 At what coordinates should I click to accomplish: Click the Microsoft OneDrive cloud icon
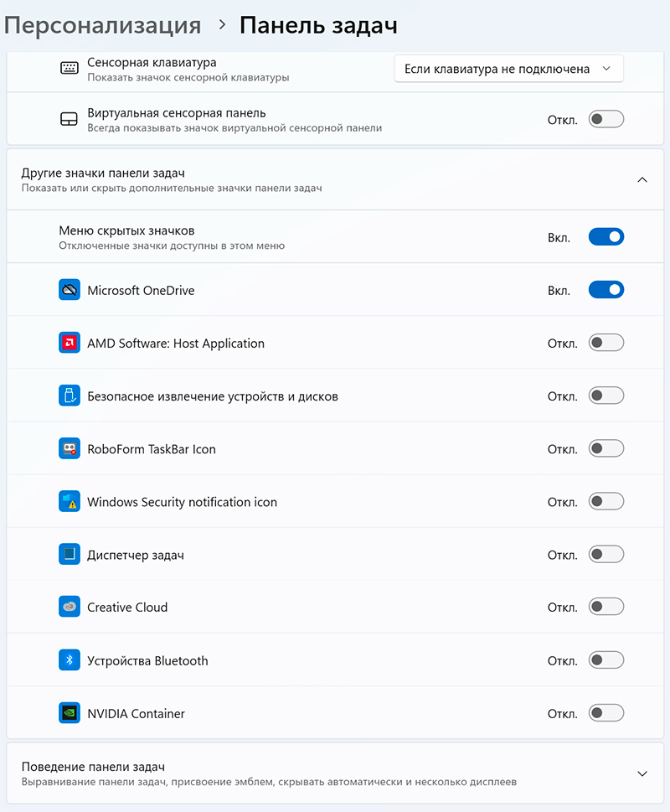tap(69, 290)
